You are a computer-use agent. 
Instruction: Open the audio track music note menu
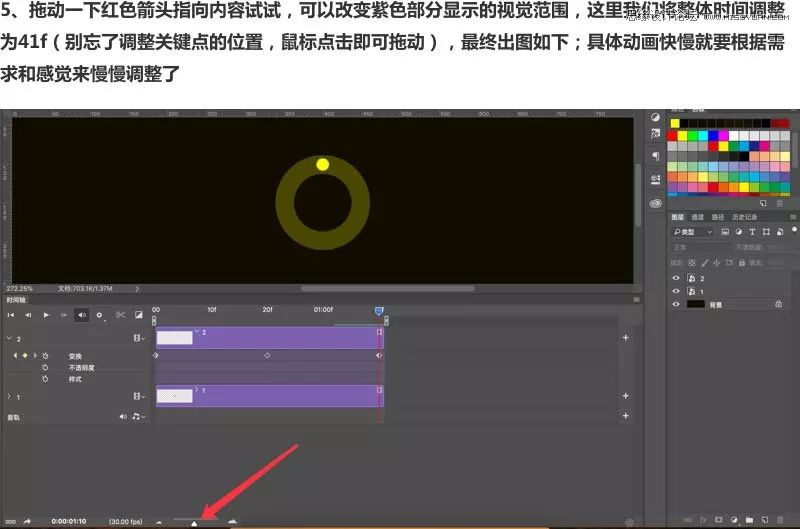point(138,417)
